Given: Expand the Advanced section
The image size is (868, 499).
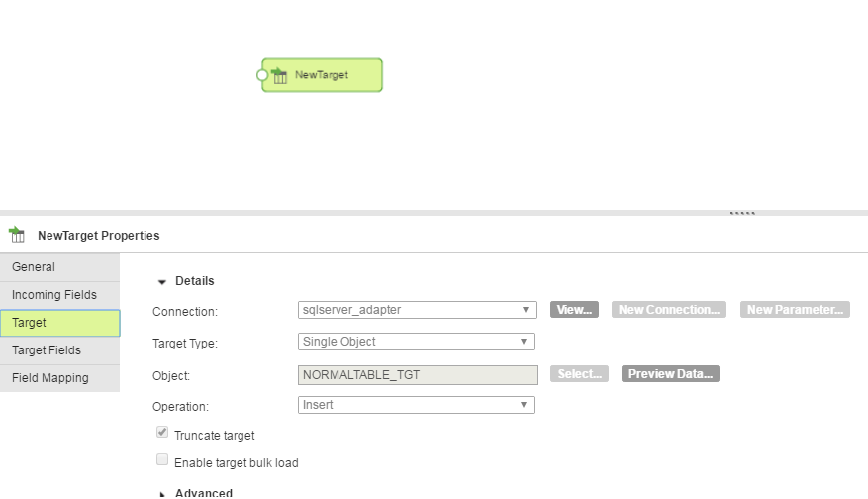Looking at the screenshot, I should pos(162,494).
